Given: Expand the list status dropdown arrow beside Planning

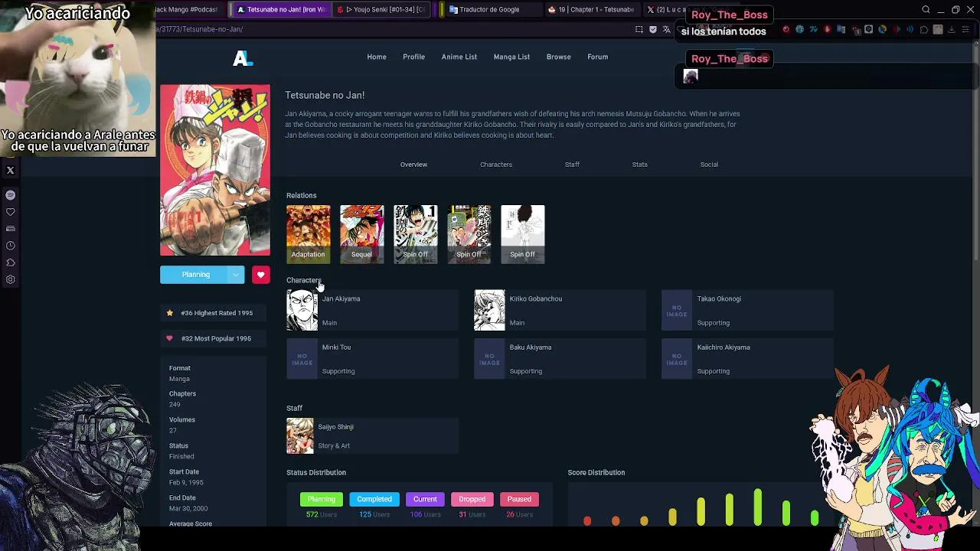Looking at the screenshot, I should pos(236,275).
